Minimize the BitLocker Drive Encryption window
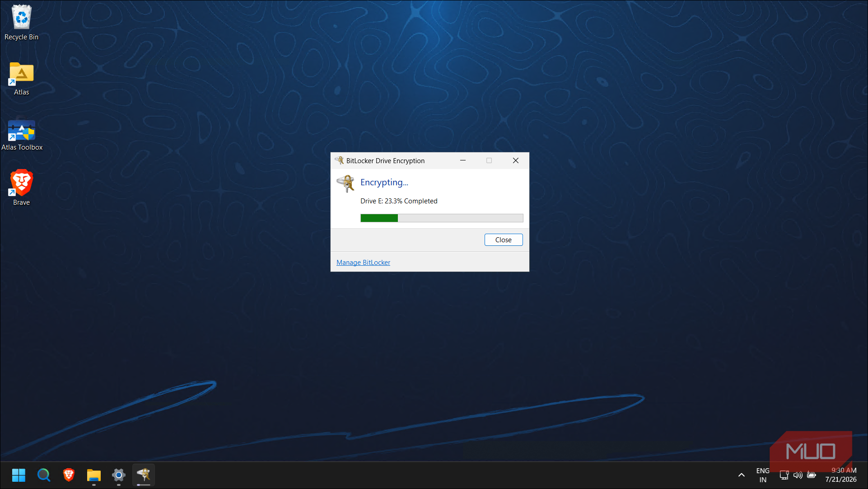Screen dimensions: 868x489 [x=463, y=160]
